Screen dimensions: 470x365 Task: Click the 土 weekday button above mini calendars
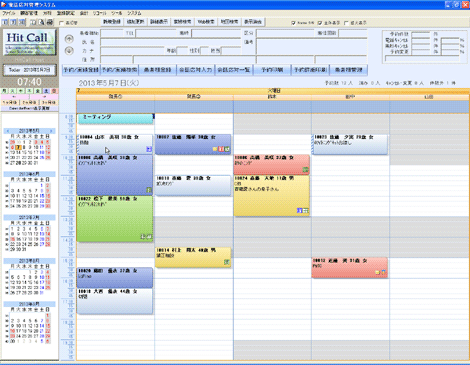(46, 91)
